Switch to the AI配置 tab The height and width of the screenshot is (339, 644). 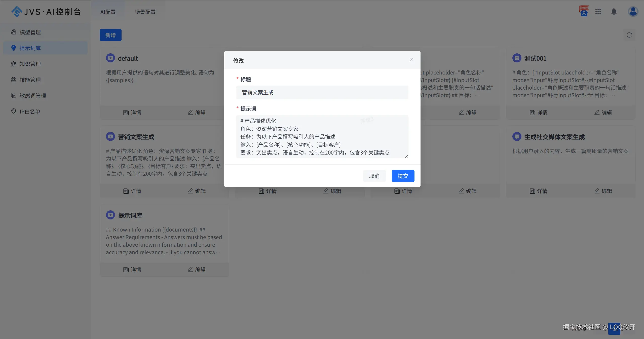coord(108,12)
